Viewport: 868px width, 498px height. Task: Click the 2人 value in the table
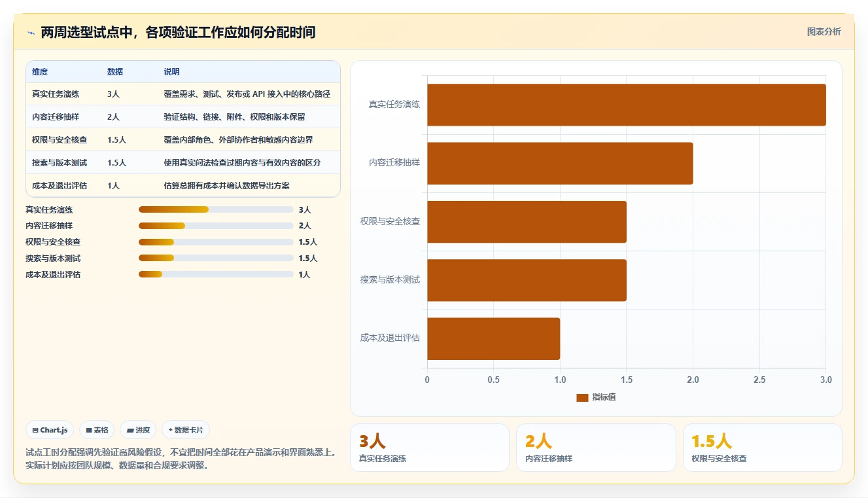click(113, 116)
